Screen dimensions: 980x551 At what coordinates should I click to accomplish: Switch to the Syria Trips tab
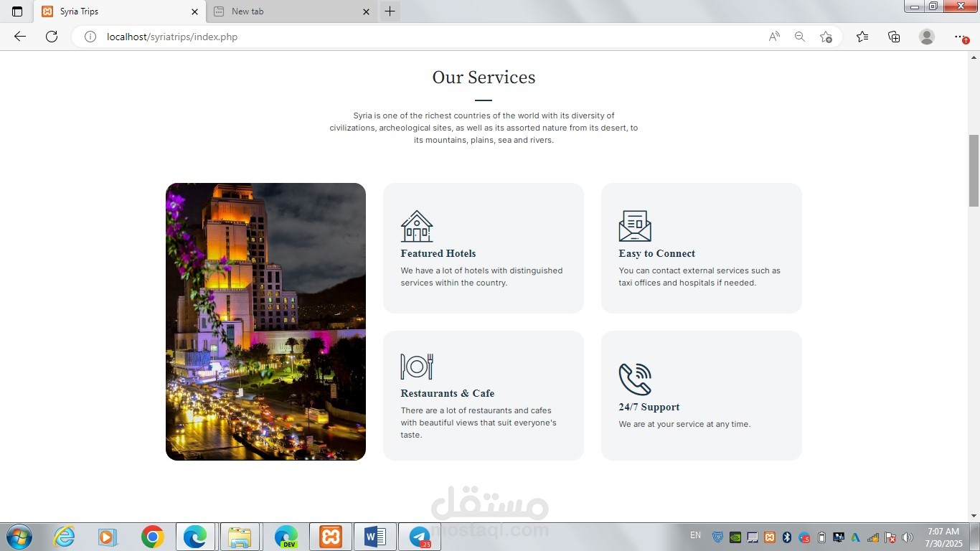118,11
